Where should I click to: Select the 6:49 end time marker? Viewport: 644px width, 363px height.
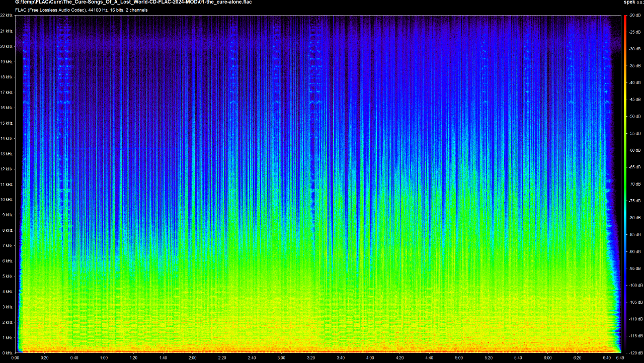620,358
